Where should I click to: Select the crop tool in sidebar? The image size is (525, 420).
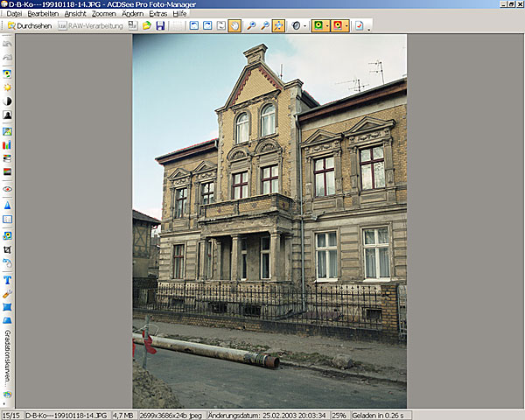pyautogui.click(x=8, y=249)
